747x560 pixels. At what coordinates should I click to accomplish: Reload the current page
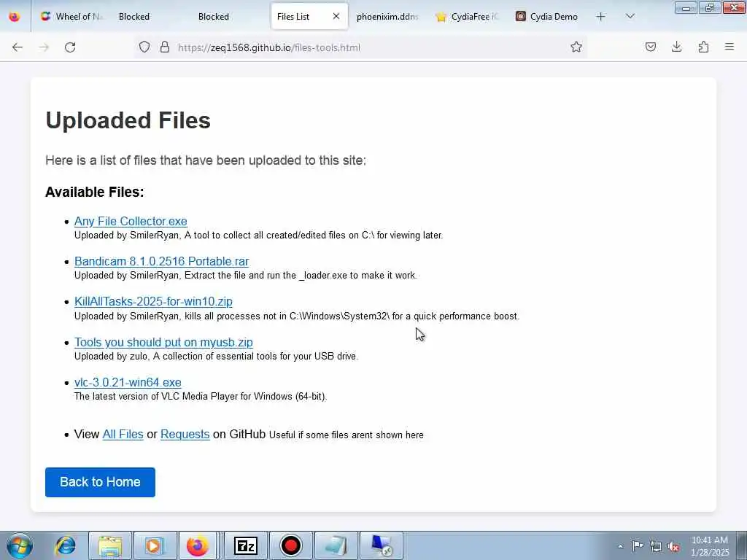(70, 47)
